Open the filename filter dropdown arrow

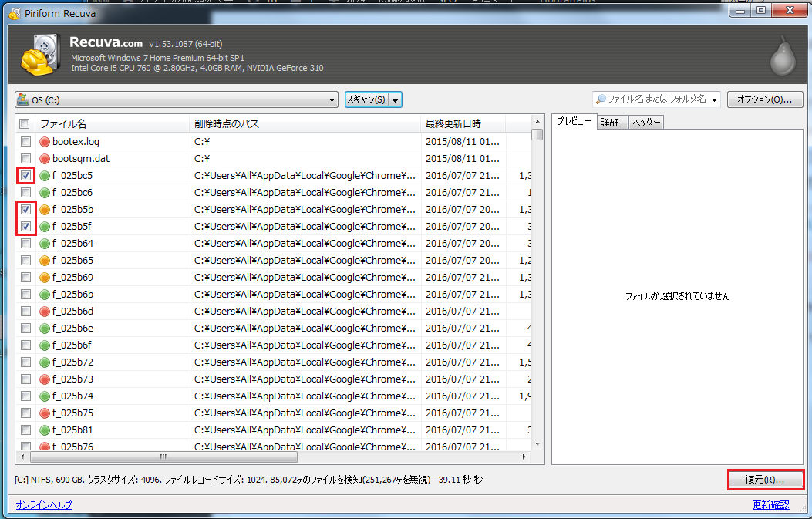[x=714, y=99]
